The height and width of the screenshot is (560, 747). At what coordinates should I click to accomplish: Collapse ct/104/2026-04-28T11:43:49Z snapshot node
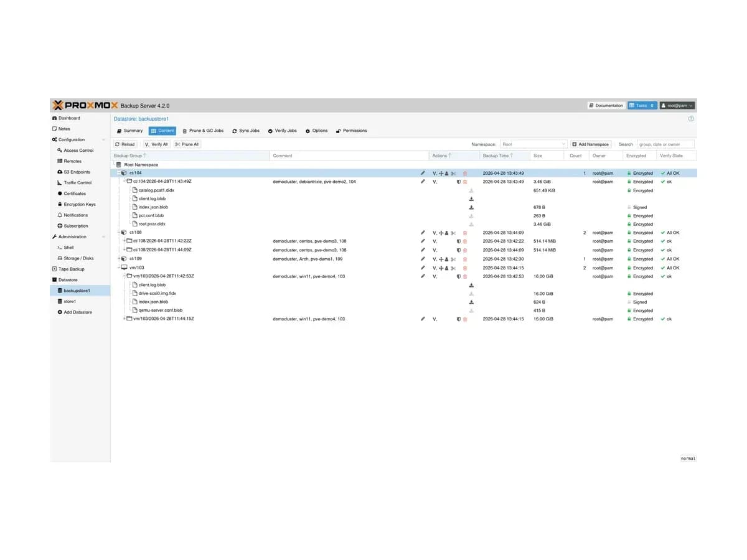click(124, 182)
